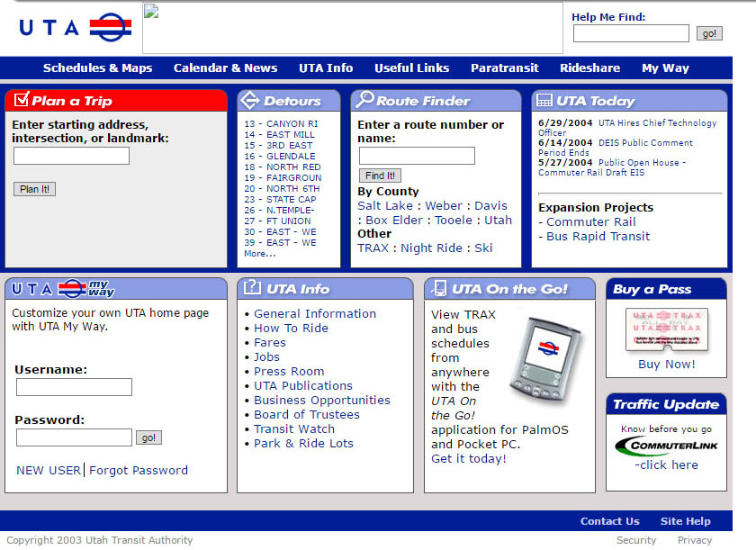Open DEIS Public Comment Period Ends news
The width and height of the screenshot is (756, 550).
[616, 148]
